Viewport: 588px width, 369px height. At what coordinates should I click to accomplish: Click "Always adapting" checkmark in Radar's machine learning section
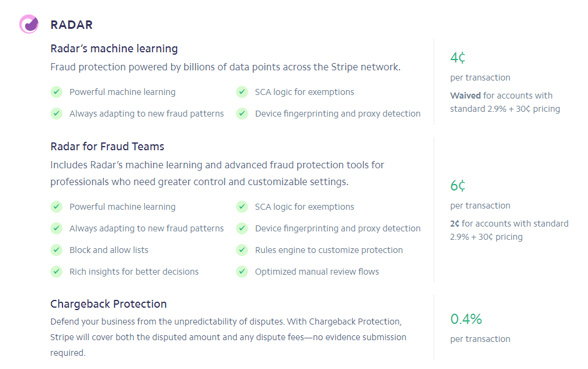[56, 114]
